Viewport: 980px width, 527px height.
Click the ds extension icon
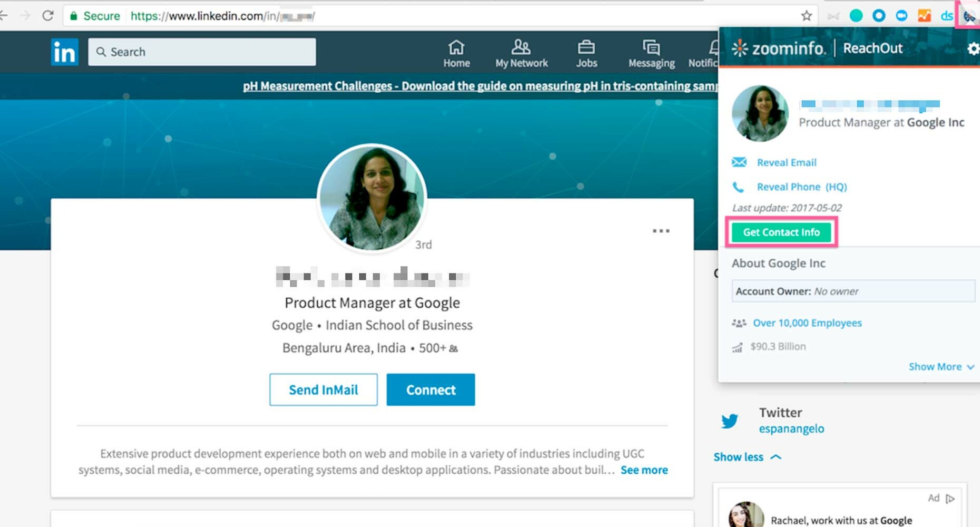click(x=947, y=16)
